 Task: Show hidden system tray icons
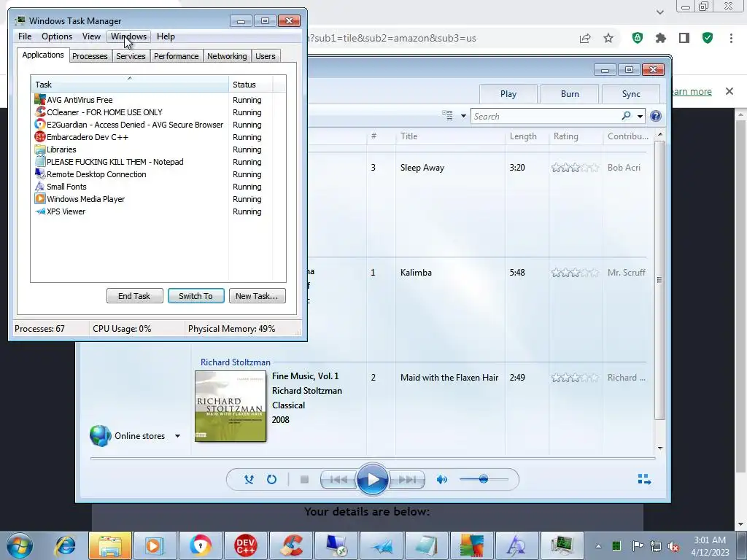[x=598, y=546]
